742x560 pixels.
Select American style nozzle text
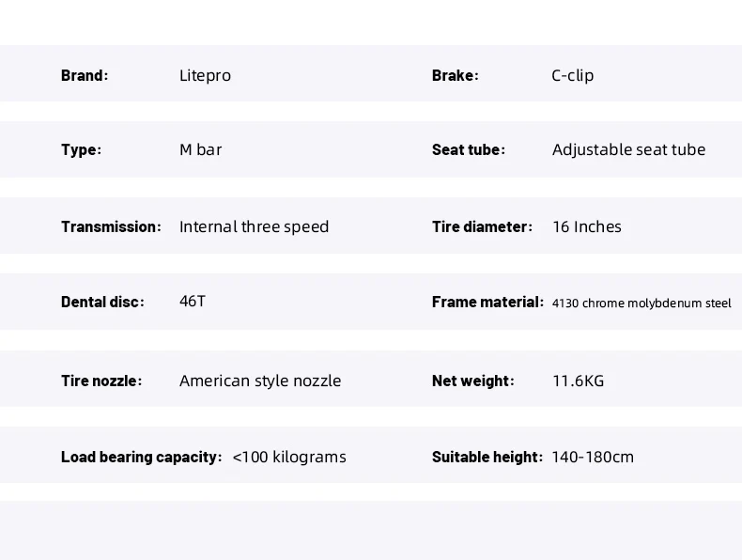coord(260,381)
